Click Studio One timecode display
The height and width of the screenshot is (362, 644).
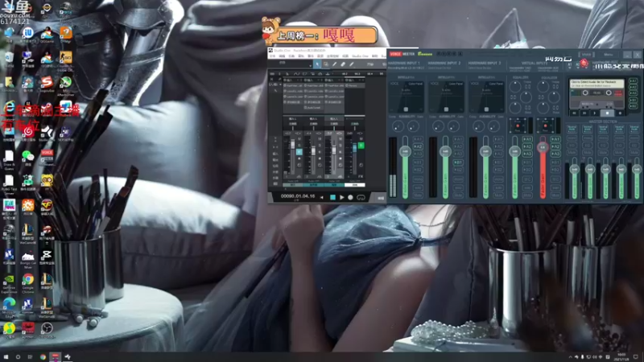tap(298, 196)
